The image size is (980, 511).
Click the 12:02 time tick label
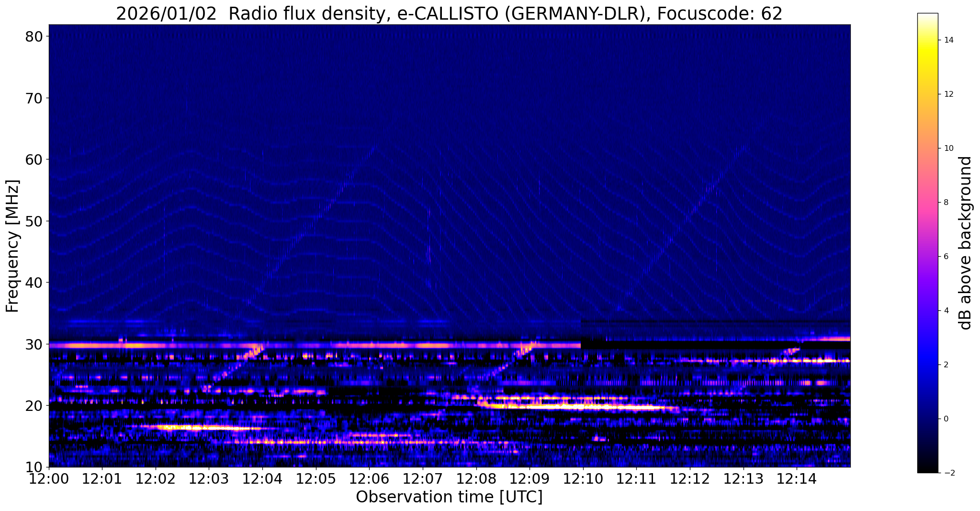[156, 478]
